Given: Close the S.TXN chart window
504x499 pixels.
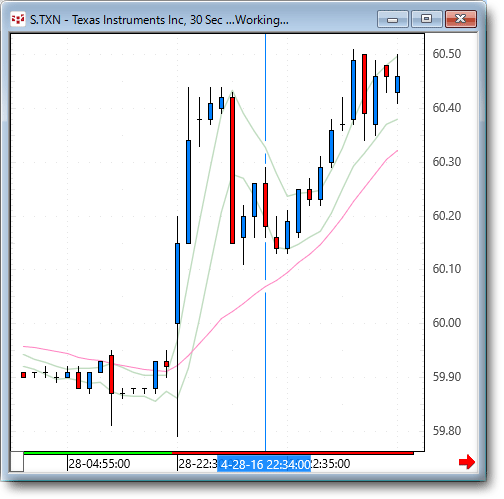Looking at the screenshot, I should 461,19.
